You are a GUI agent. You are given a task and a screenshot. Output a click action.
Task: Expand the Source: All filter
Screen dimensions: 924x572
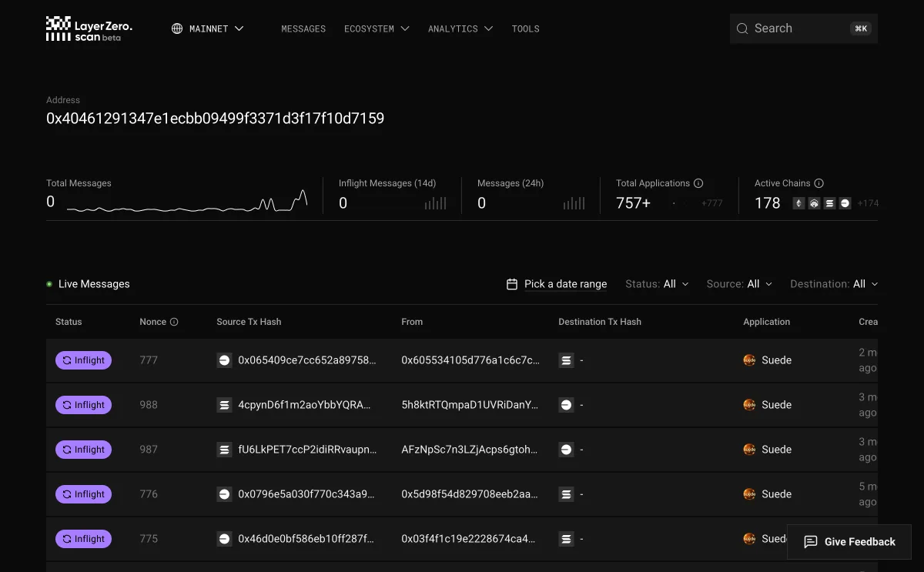click(739, 284)
